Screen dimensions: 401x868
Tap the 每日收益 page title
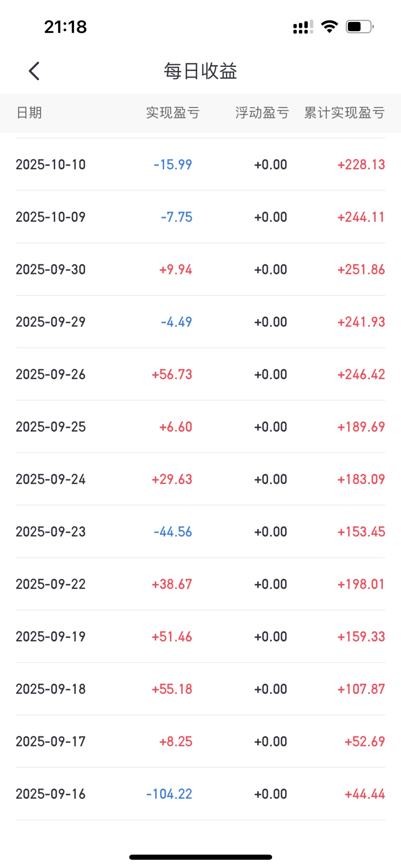coord(200,71)
